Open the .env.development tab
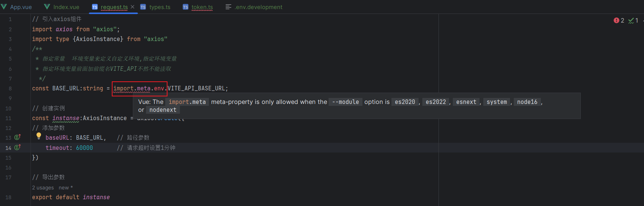This screenshot has width=644, height=206. point(258,7)
